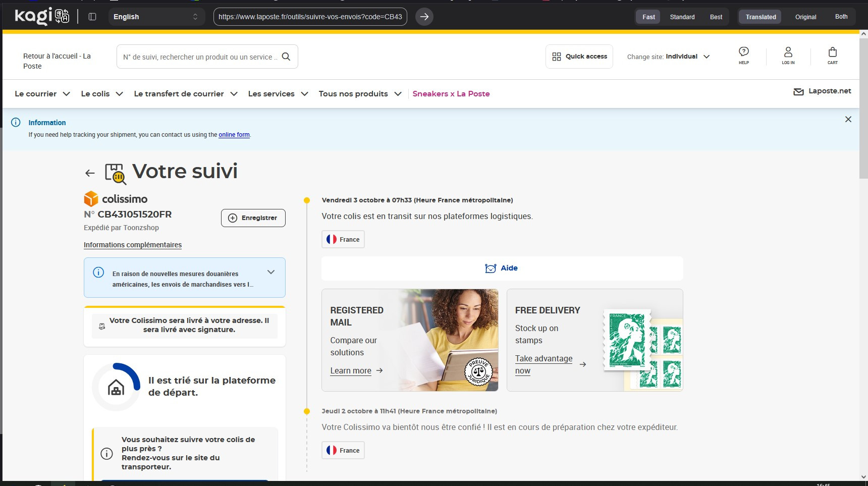Switch to Best translation quality
The image size is (868, 486).
coord(716,17)
